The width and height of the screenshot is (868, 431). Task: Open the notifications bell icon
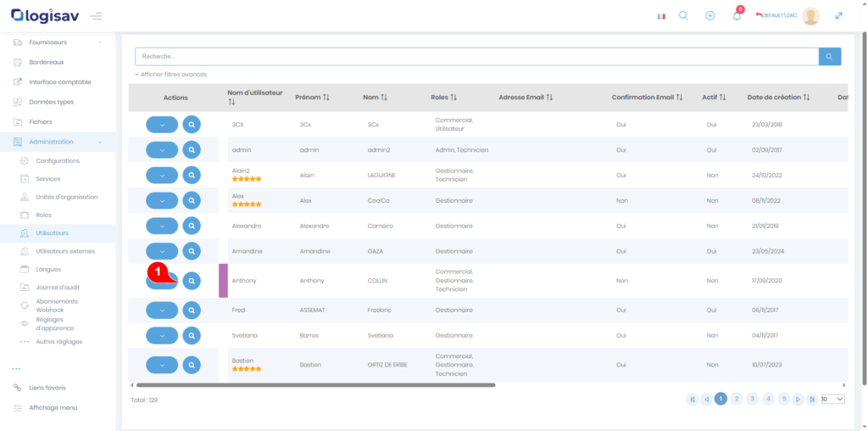(x=737, y=16)
